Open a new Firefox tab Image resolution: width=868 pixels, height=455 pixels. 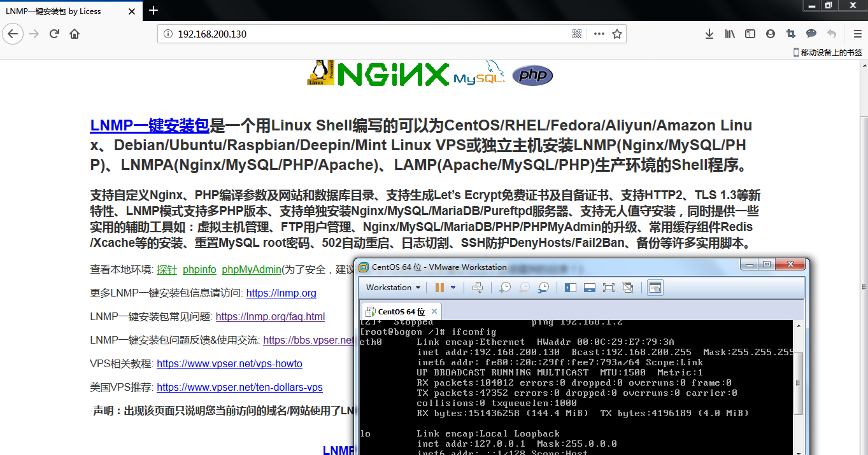[x=153, y=10]
